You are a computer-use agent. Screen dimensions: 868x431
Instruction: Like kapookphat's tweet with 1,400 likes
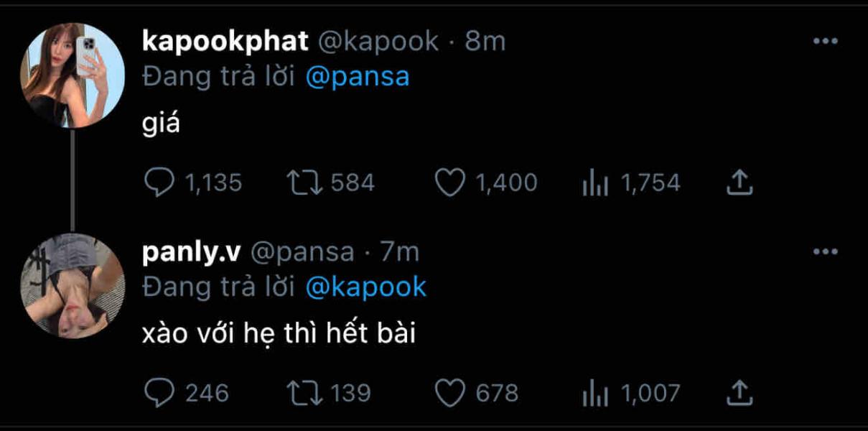[450, 183]
